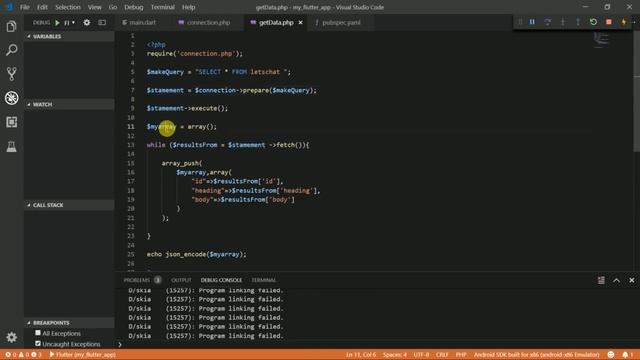Switch to the TERMINAL panel tab
Screen dimensions: 640x360
coord(264,280)
